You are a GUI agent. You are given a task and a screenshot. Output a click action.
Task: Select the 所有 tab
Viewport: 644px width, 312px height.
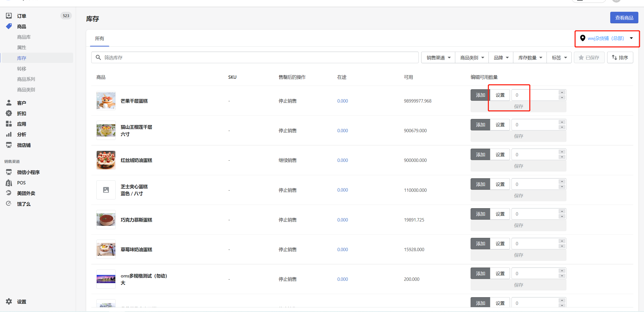[x=99, y=39]
